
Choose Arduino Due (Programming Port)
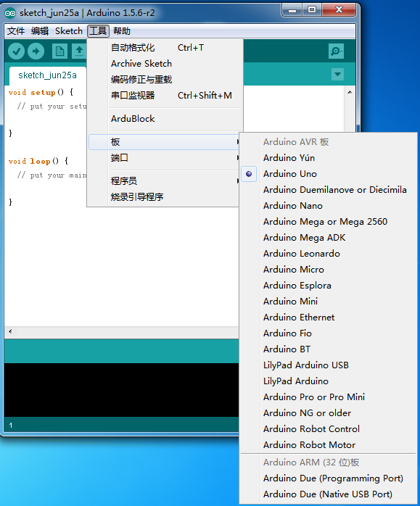pyautogui.click(x=329, y=478)
